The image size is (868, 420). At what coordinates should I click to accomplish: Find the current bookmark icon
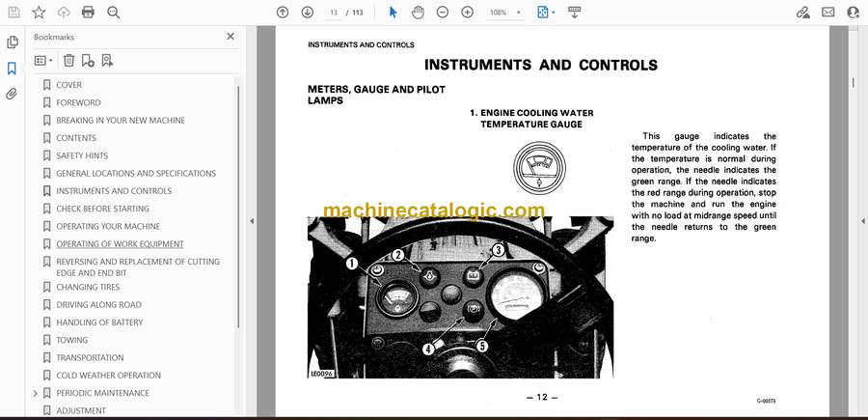107,61
